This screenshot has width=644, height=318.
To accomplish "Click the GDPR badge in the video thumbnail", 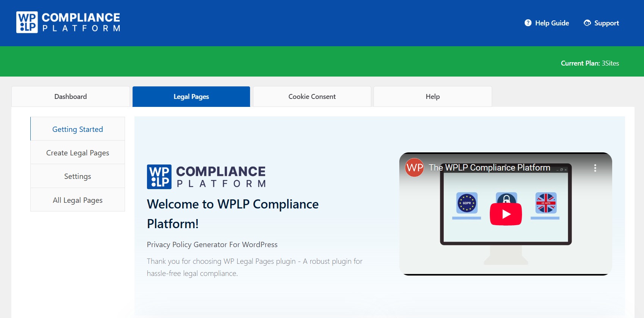I will point(467,203).
